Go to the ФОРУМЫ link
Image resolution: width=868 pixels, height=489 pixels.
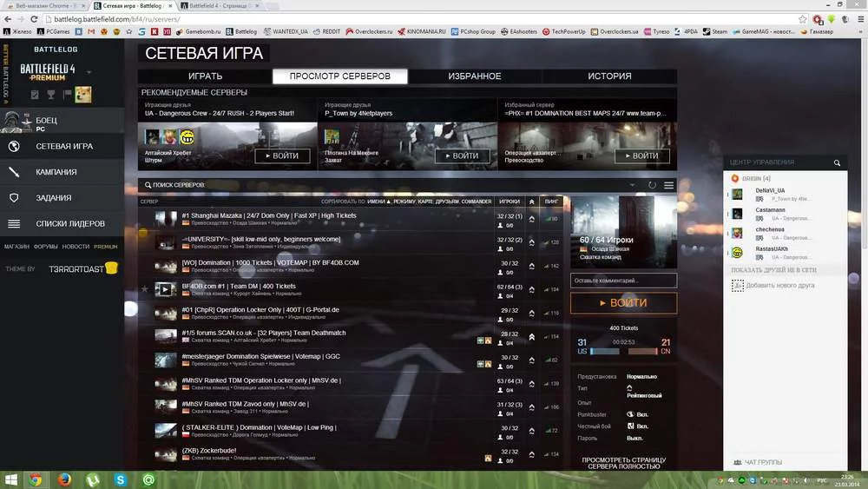45,247
